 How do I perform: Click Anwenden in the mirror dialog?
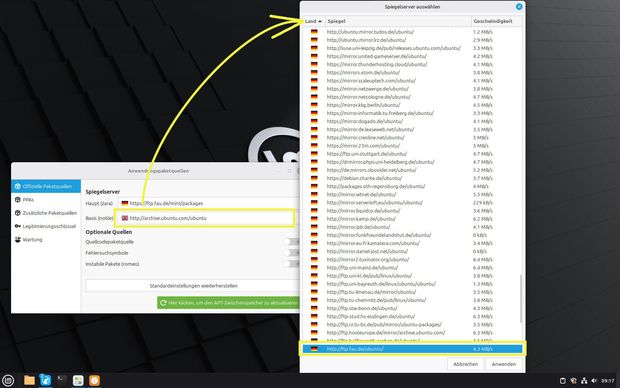(504, 364)
